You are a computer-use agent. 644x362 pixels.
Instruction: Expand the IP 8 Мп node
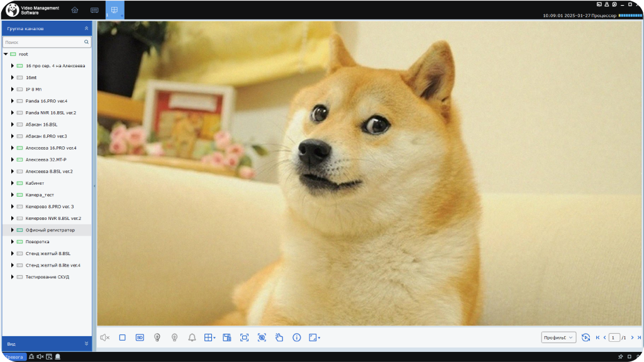[13, 89]
